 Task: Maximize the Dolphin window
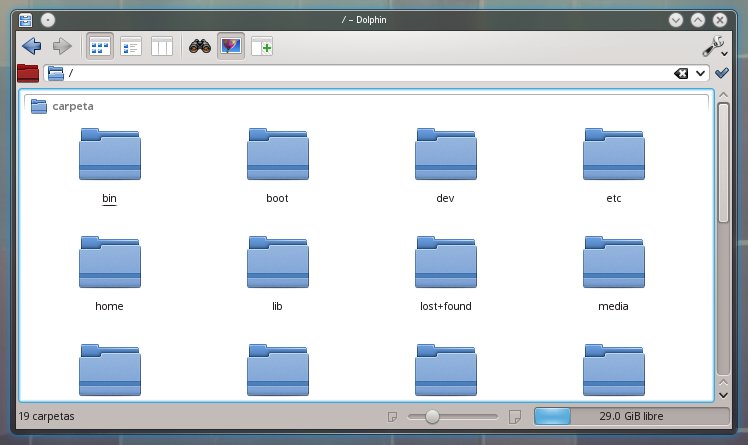point(698,20)
